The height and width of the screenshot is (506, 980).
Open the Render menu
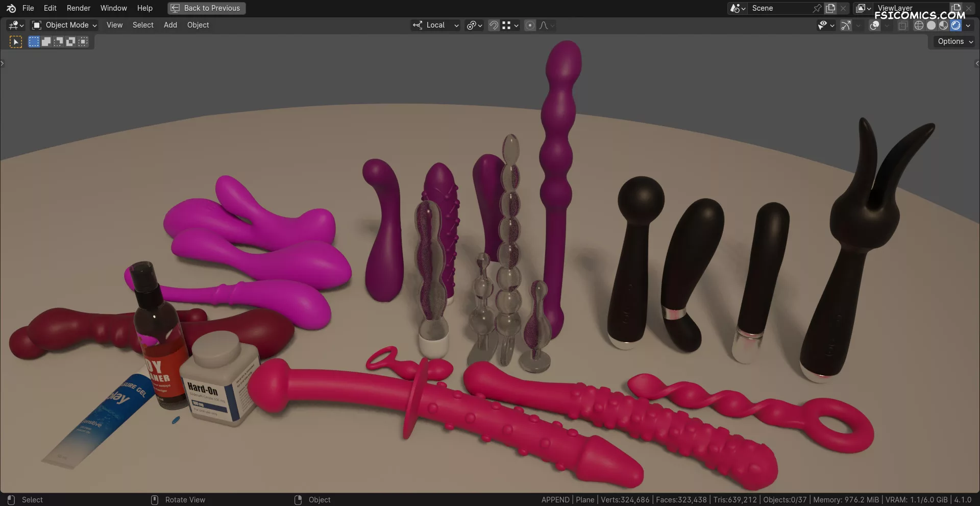[79, 8]
